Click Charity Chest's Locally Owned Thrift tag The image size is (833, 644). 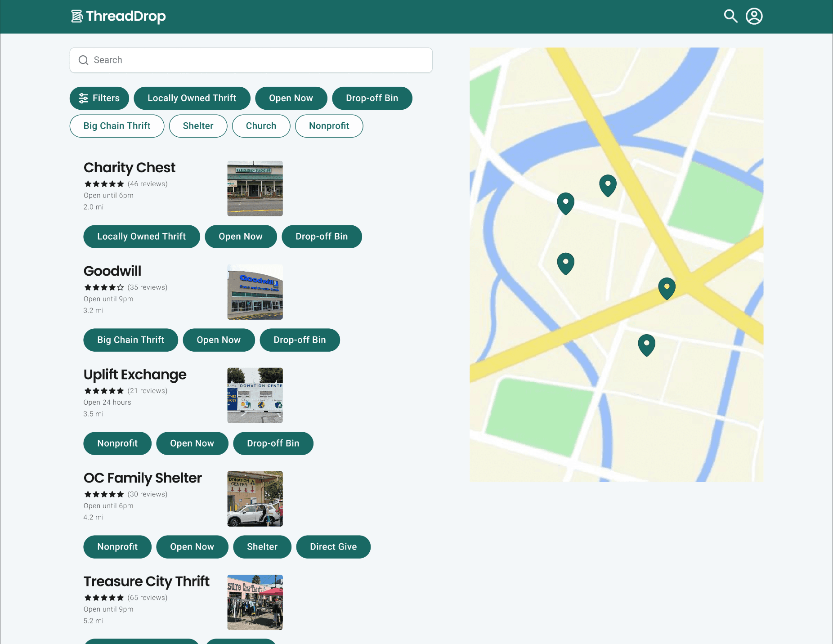tap(142, 237)
